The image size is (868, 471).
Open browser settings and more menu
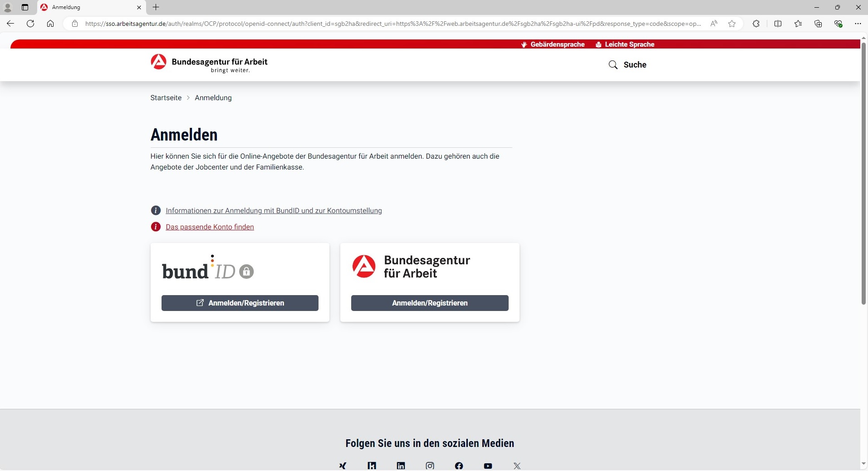(858, 24)
